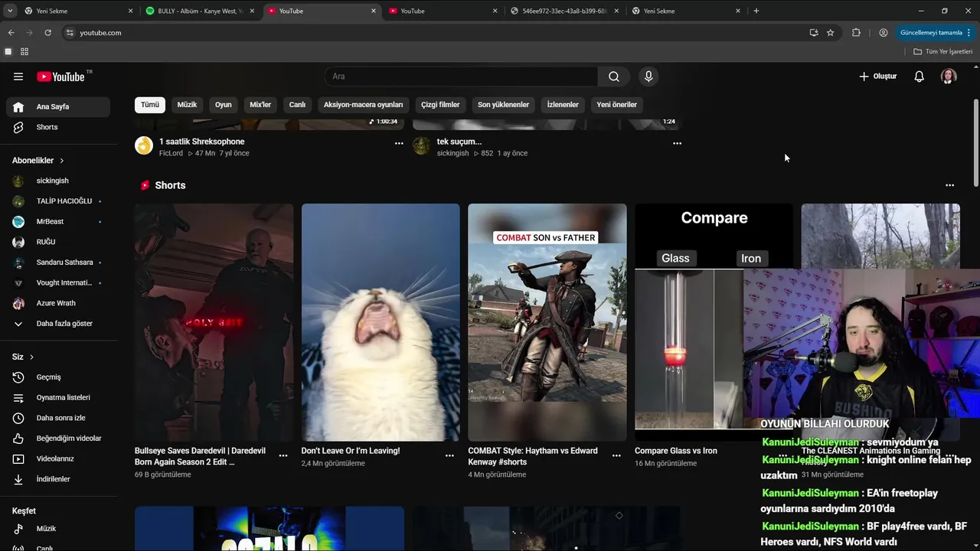Open Azure Wrath subscription channel

[58, 303]
